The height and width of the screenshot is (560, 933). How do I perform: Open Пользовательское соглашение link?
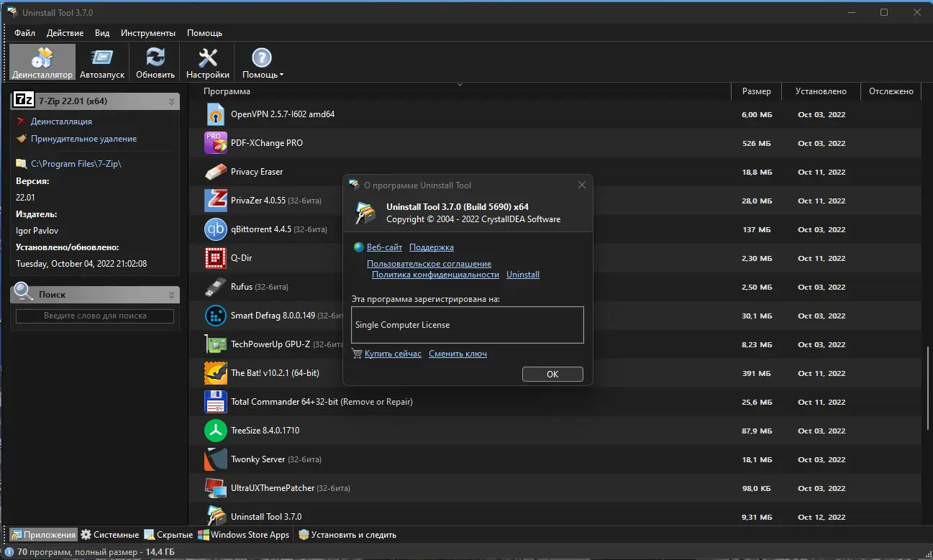(x=429, y=264)
